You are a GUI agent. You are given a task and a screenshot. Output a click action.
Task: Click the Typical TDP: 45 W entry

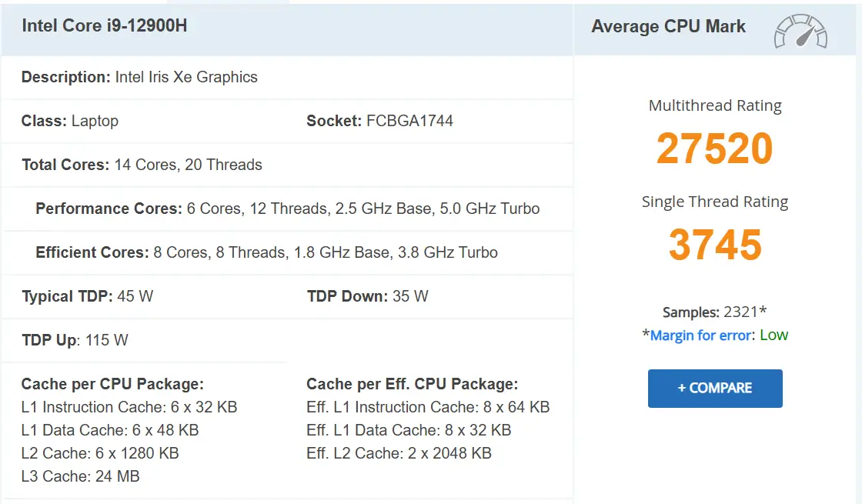click(88, 296)
